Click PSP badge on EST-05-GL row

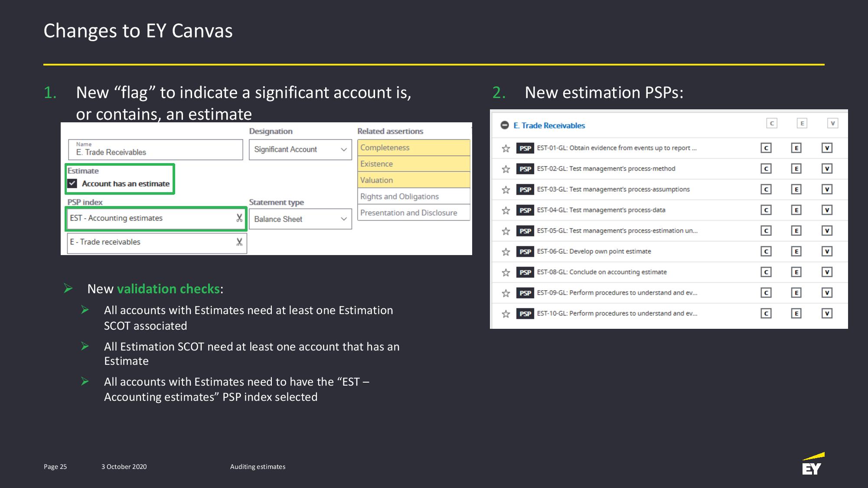point(525,231)
